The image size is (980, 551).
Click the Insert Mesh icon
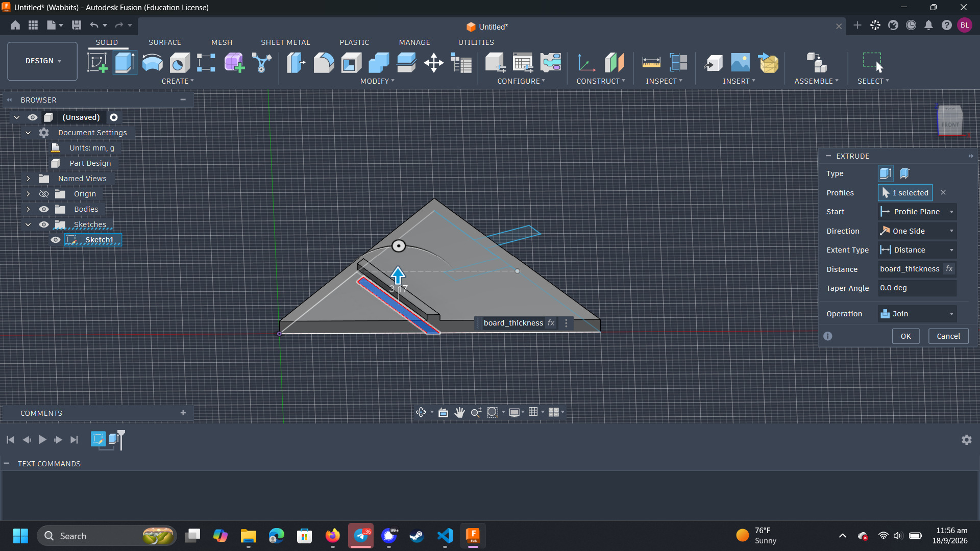click(x=768, y=63)
